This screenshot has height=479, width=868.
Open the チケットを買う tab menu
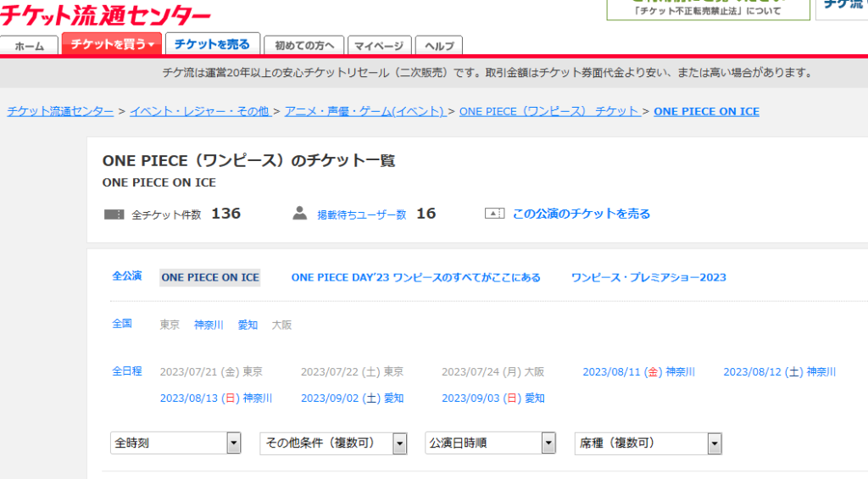pyautogui.click(x=112, y=44)
